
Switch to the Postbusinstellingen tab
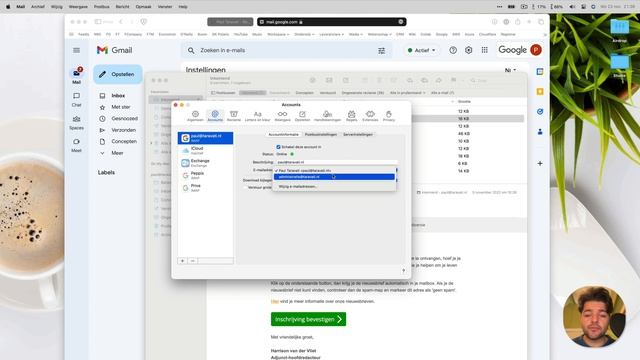321,134
